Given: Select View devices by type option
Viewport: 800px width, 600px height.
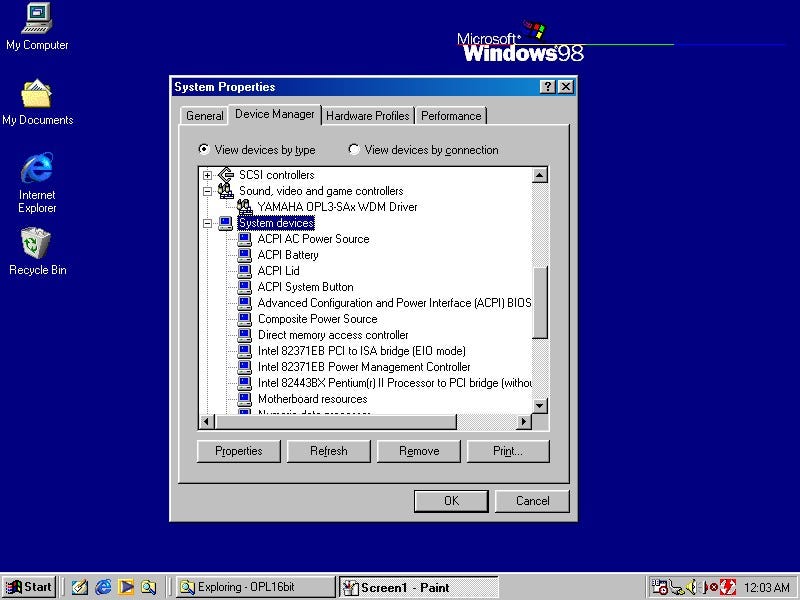Looking at the screenshot, I should pyautogui.click(x=257, y=149).
